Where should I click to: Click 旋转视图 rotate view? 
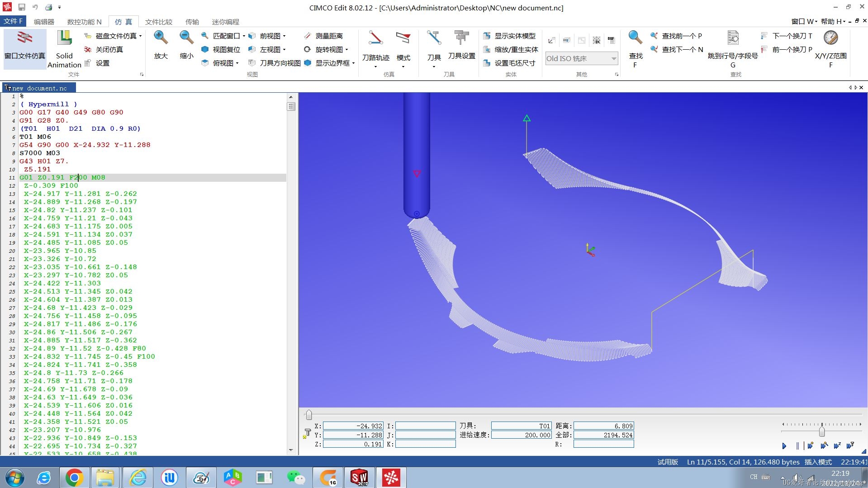coord(323,49)
